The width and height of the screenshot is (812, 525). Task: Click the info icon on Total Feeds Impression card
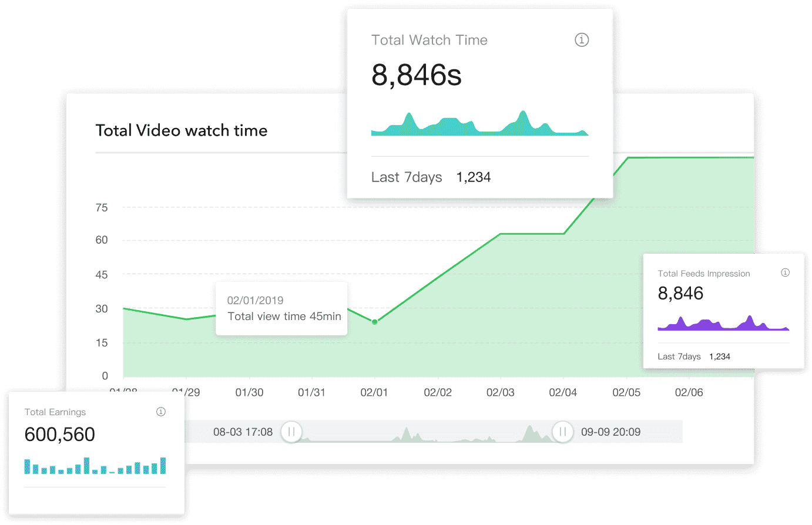click(785, 272)
